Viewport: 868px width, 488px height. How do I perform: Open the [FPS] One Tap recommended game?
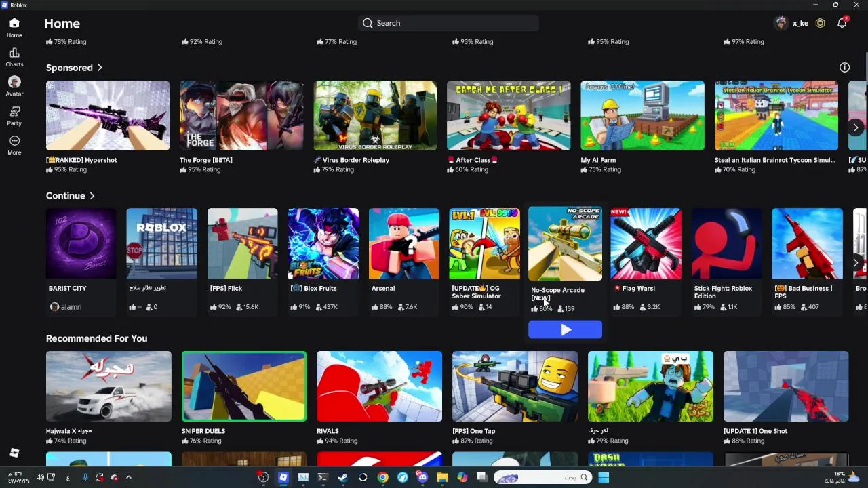click(515, 398)
